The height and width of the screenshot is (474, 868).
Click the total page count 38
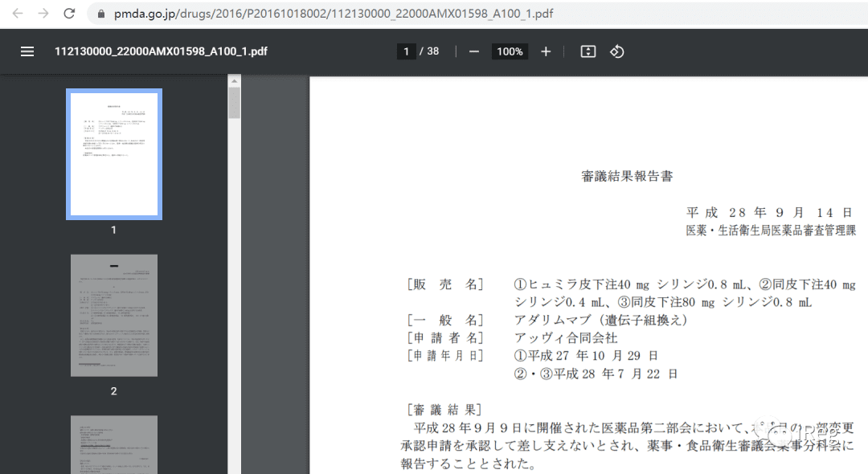[x=433, y=51]
